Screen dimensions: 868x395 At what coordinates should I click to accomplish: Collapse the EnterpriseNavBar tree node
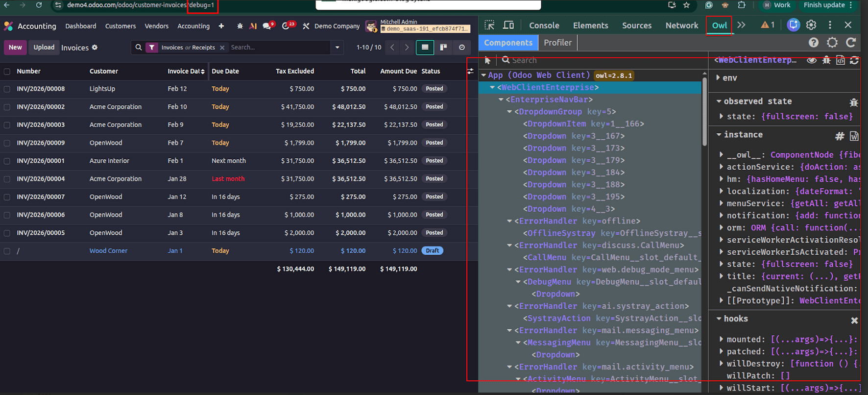click(x=501, y=99)
